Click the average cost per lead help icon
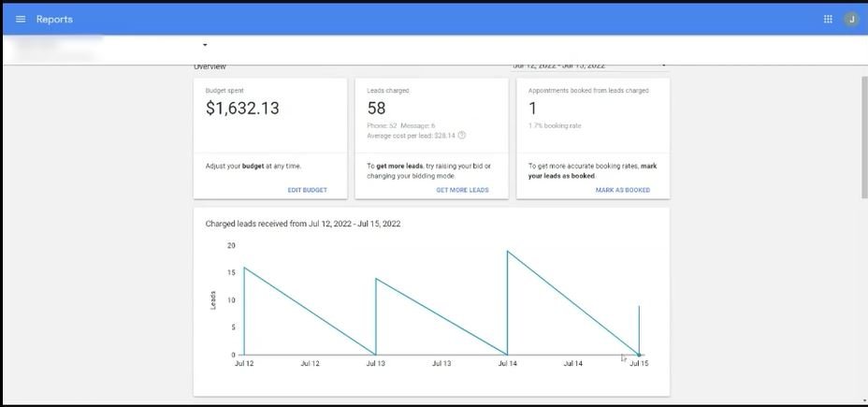This screenshot has width=868, height=407. click(462, 135)
